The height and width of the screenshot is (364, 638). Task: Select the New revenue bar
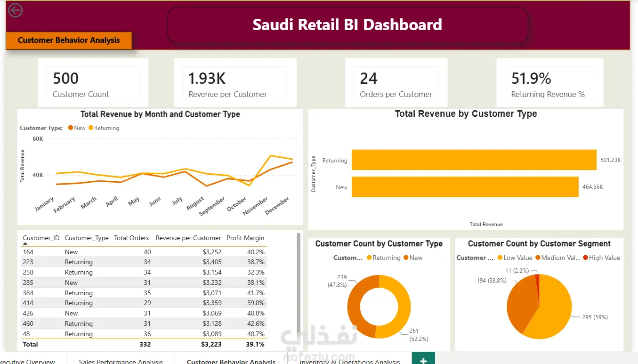coord(465,187)
